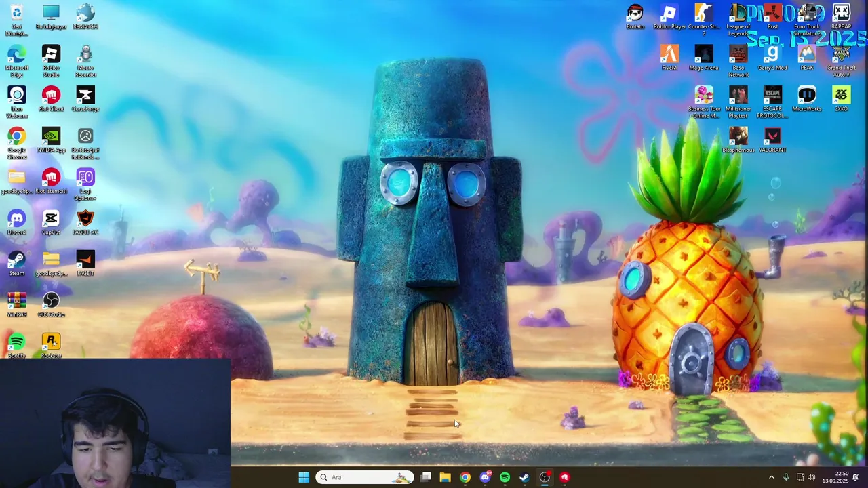Open the CapCut desktop shortcut
Screen dimensions: 868x488
tap(51, 223)
